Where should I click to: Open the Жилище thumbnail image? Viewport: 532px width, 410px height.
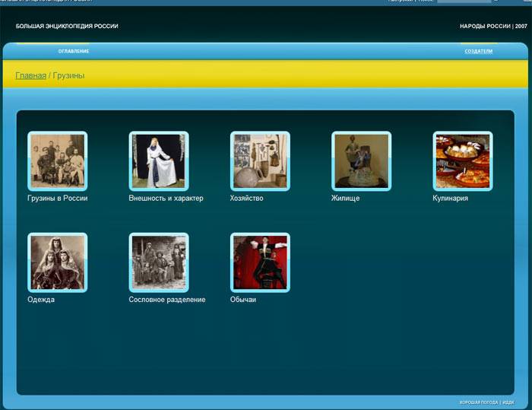pyautogui.click(x=361, y=161)
